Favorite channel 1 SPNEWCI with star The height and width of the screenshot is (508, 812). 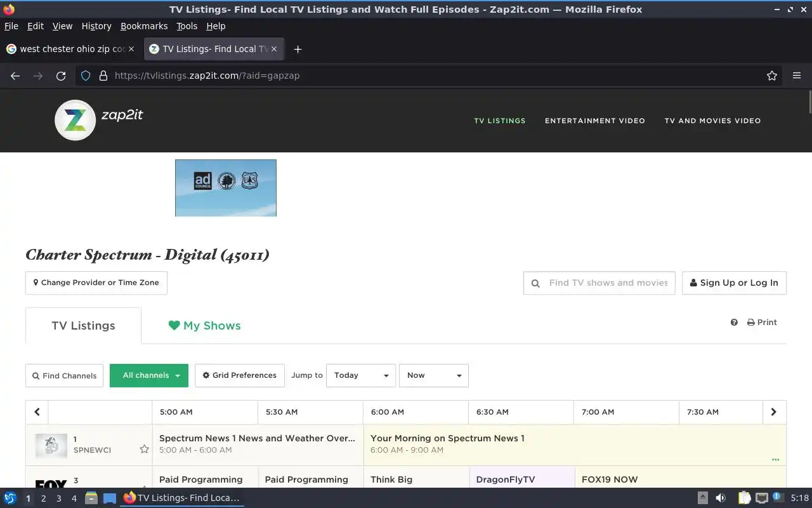[x=144, y=449]
